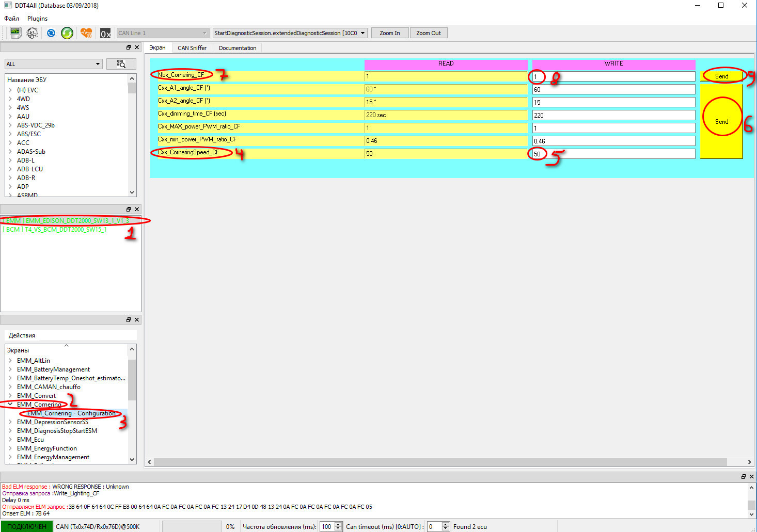
Task: Expand the EMM_Ecu screen node
Action: [10, 439]
